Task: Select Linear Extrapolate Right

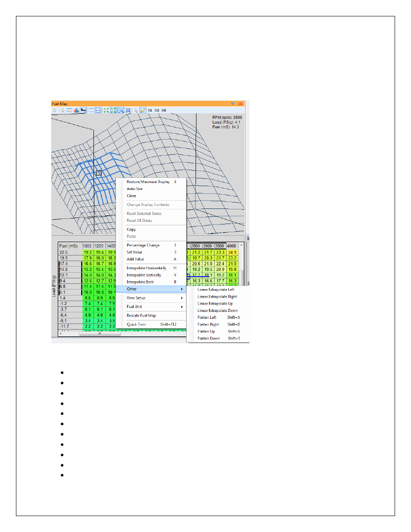Action: pos(218,297)
